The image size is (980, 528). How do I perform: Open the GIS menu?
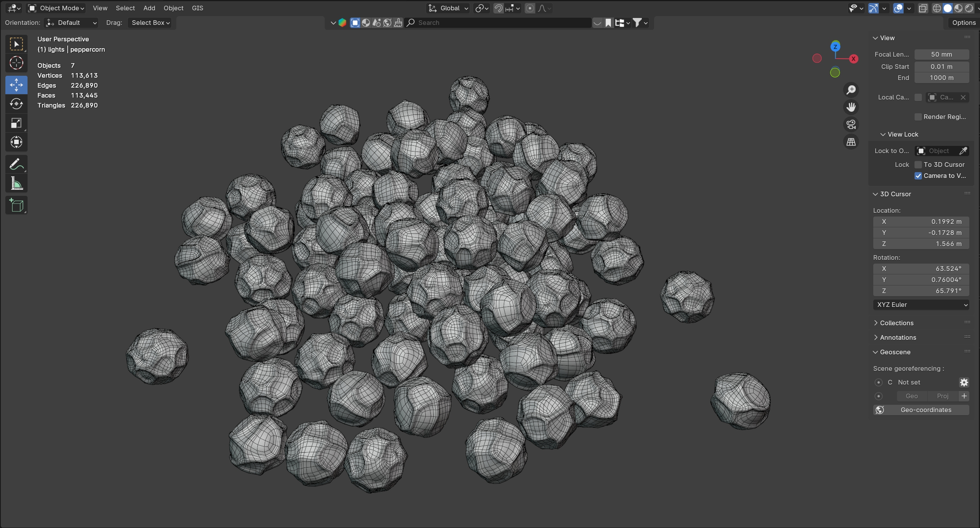(x=197, y=8)
